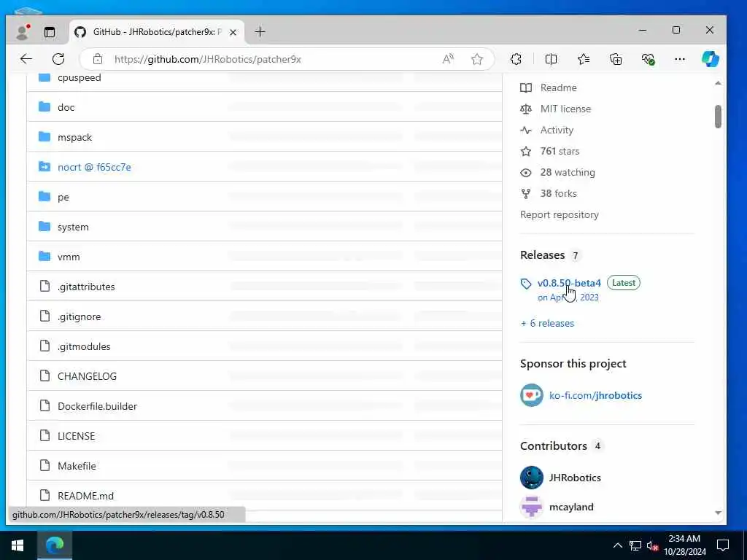Screen dimensions: 747x560
Task: Show hidden system tray icons
Action: tap(617, 545)
